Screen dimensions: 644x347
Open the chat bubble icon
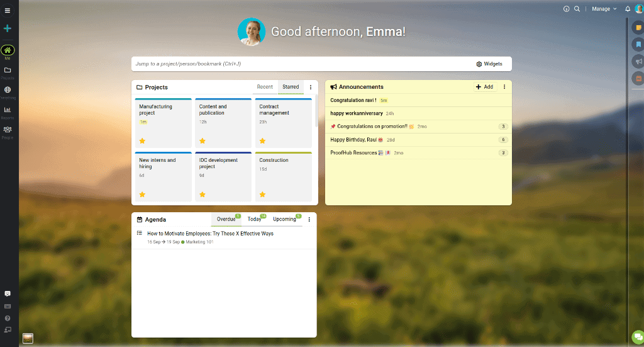[638, 337]
